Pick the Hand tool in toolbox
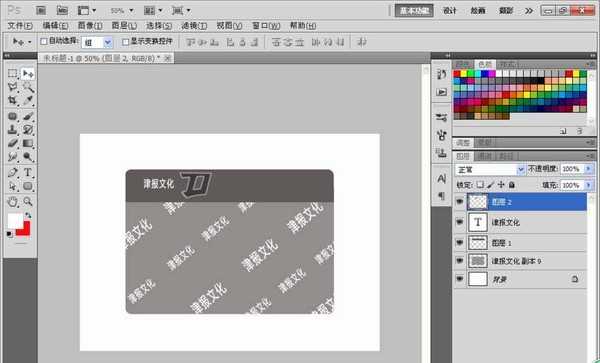Image resolution: width=600 pixels, height=363 pixels. coord(12,201)
